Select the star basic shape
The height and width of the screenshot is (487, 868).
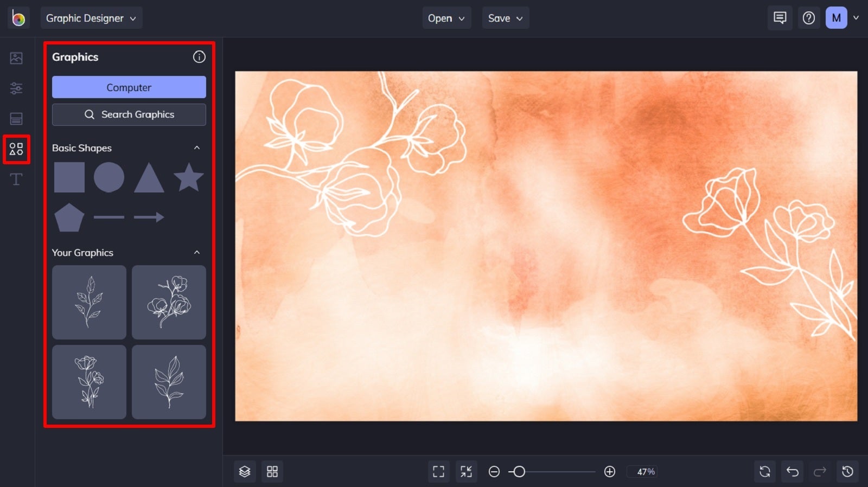(188, 177)
